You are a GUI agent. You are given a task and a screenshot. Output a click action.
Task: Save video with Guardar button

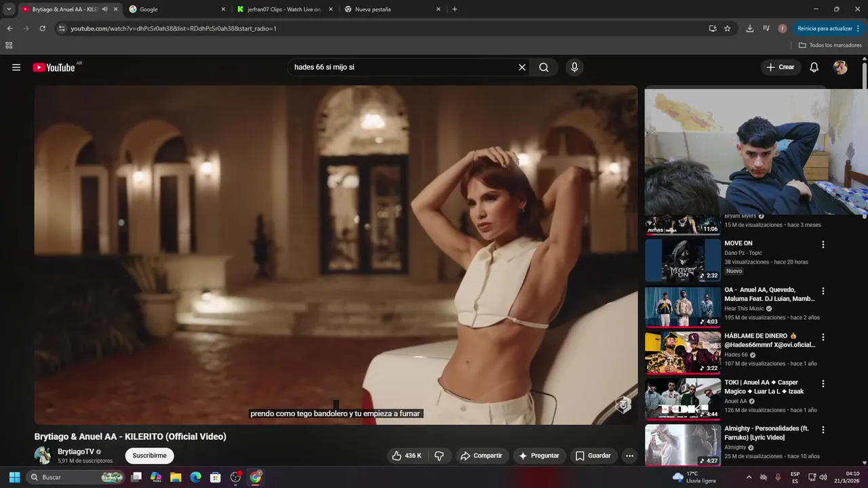pos(593,455)
